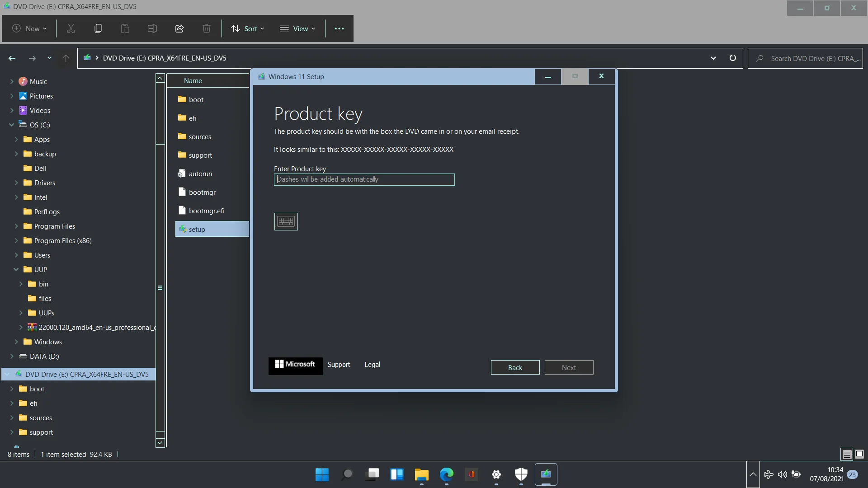The height and width of the screenshot is (488, 868).
Task: Click the Legal link in setup footer
Action: 373,364
